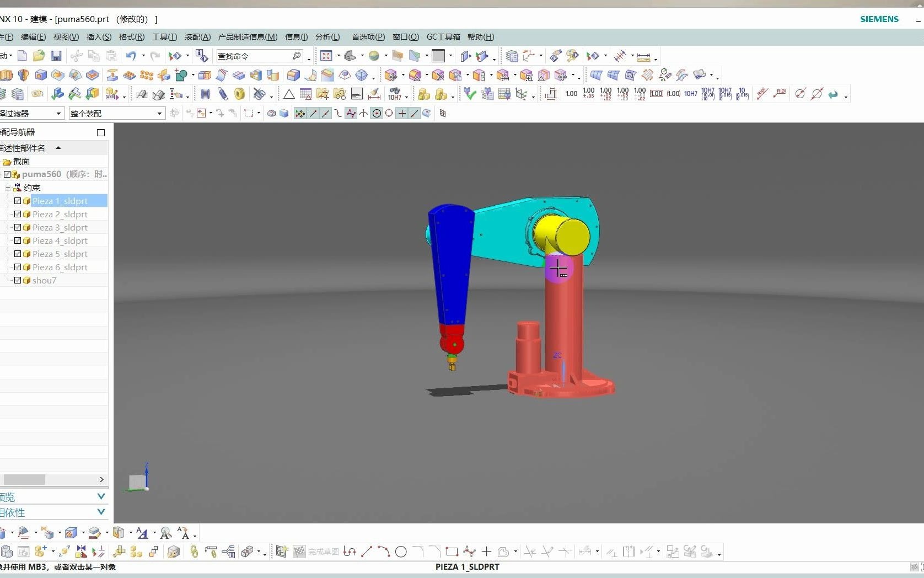Click the diameter dimension circle icon

tap(801, 94)
